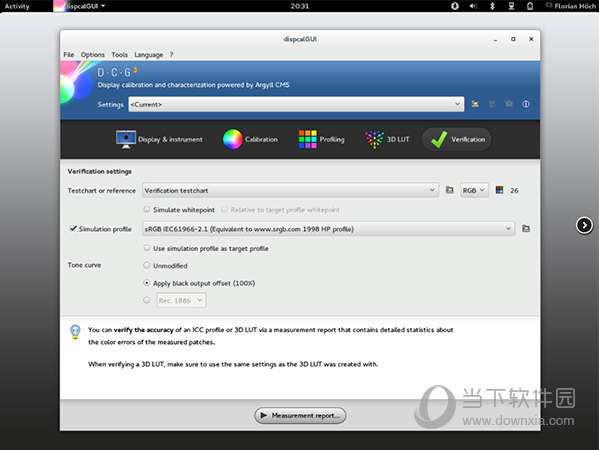This screenshot has height=450, width=599.
Task: Select the Unmodified tone curve radio button
Action: [x=147, y=265]
